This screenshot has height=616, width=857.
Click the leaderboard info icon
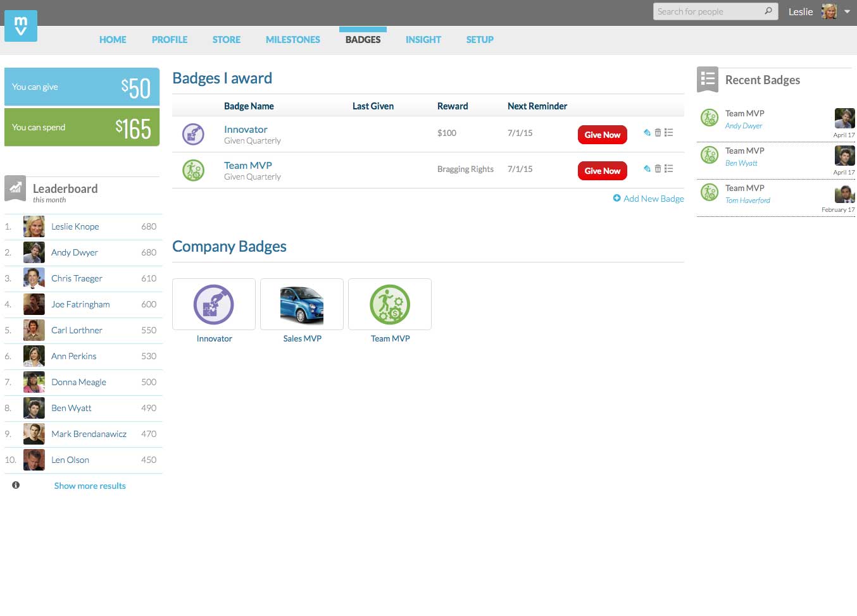click(x=16, y=485)
